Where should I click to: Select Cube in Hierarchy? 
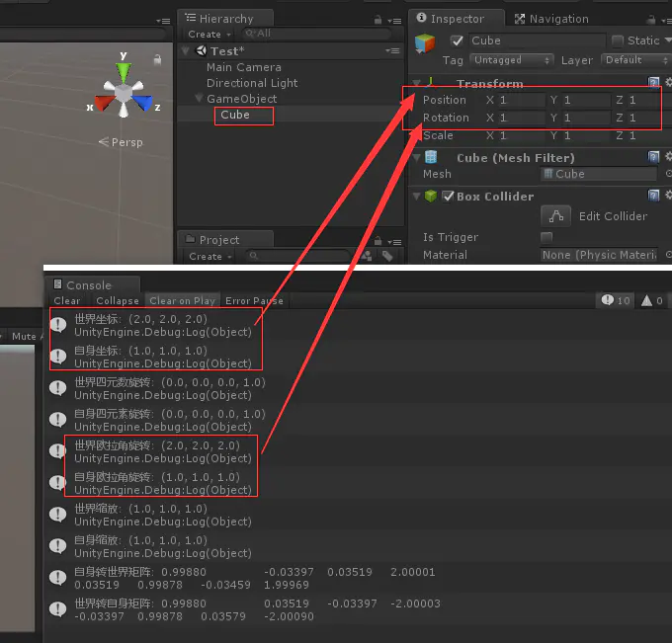(x=235, y=115)
